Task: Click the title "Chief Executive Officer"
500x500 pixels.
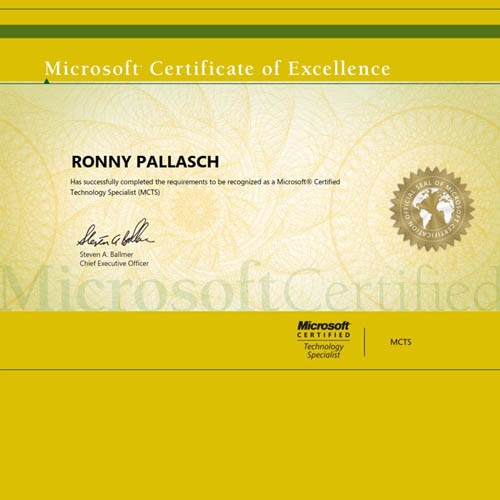Action: [114, 263]
